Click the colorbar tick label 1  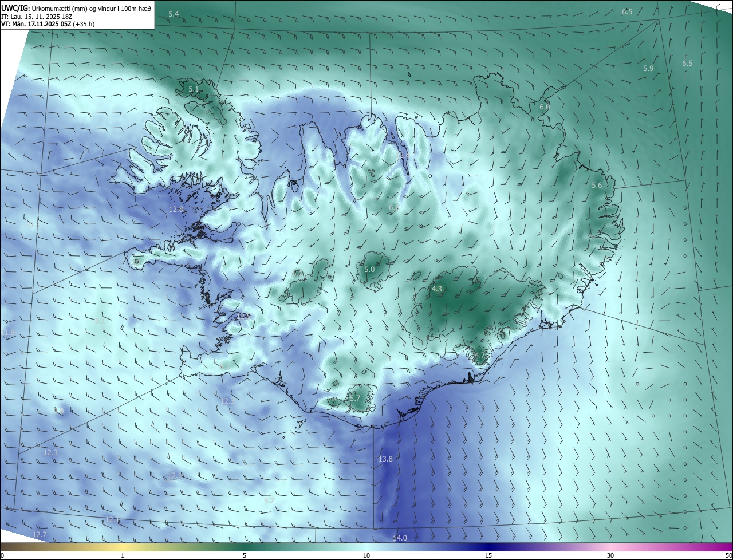click(x=123, y=555)
